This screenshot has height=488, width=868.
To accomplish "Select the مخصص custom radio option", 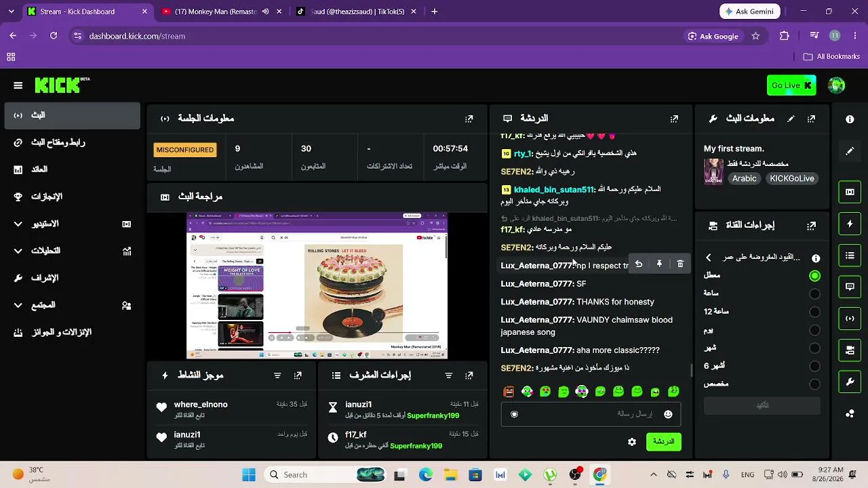I will click(814, 384).
